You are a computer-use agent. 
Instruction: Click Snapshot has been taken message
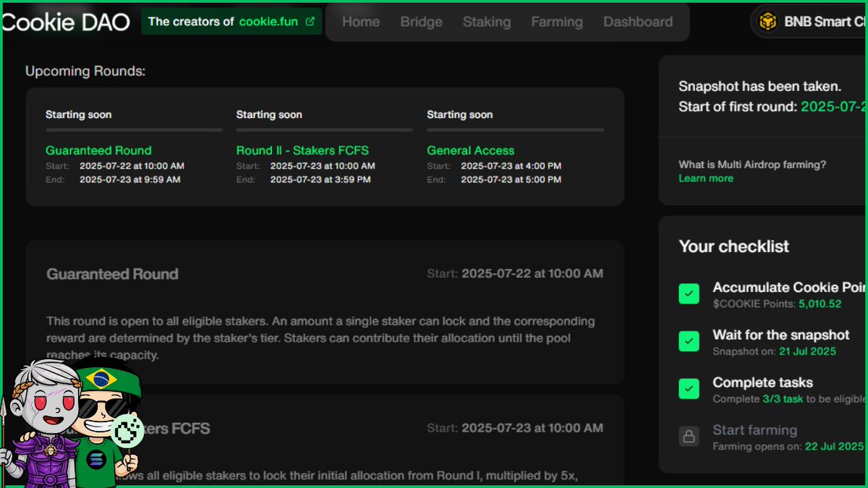click(759, 87)
